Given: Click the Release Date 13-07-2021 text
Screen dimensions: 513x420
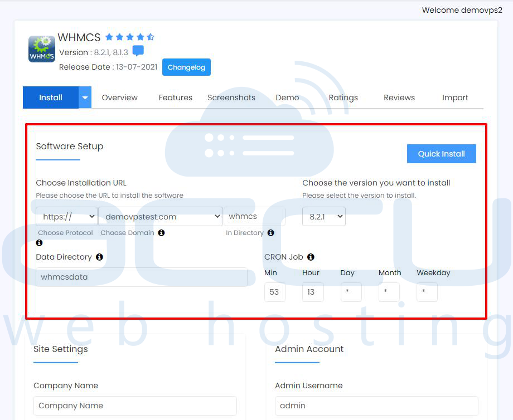Looking at the screenshot, I should coord(108,67).
